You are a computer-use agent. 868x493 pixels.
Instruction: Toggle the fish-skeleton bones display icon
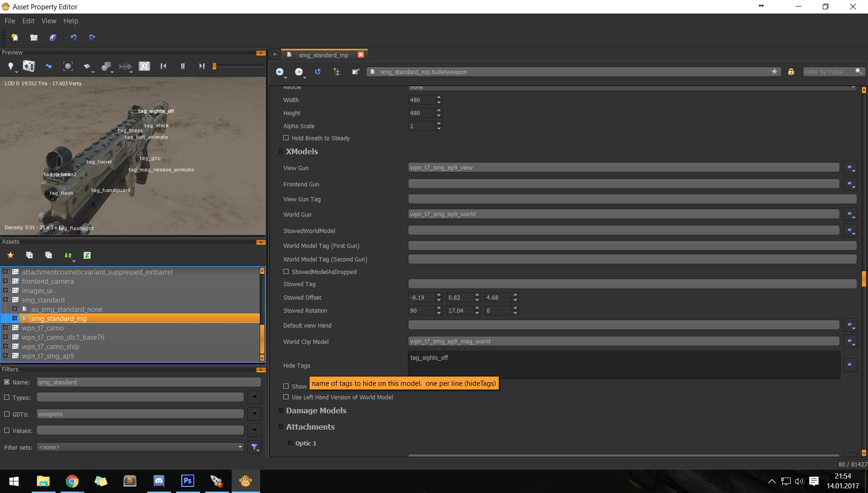coord(124,66)
